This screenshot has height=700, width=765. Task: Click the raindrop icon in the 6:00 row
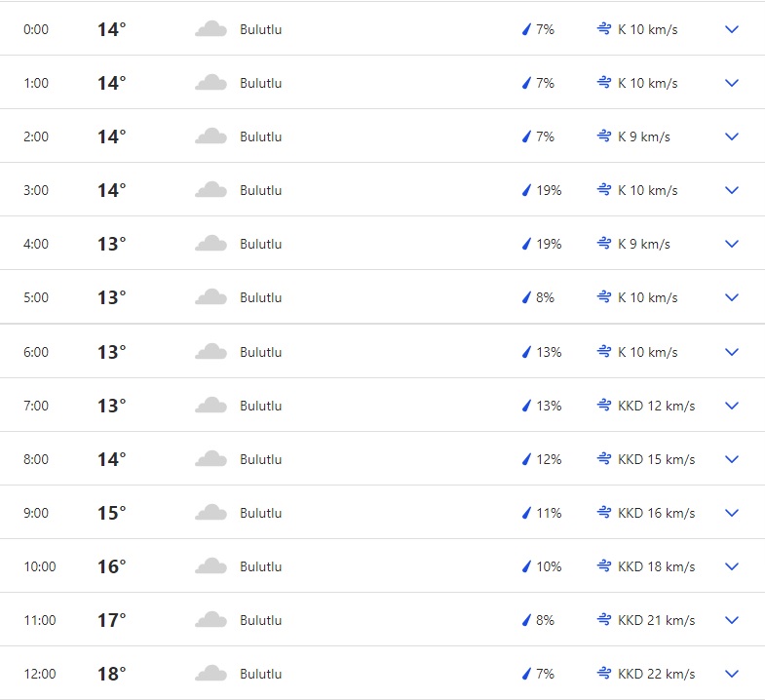[527, 352]
